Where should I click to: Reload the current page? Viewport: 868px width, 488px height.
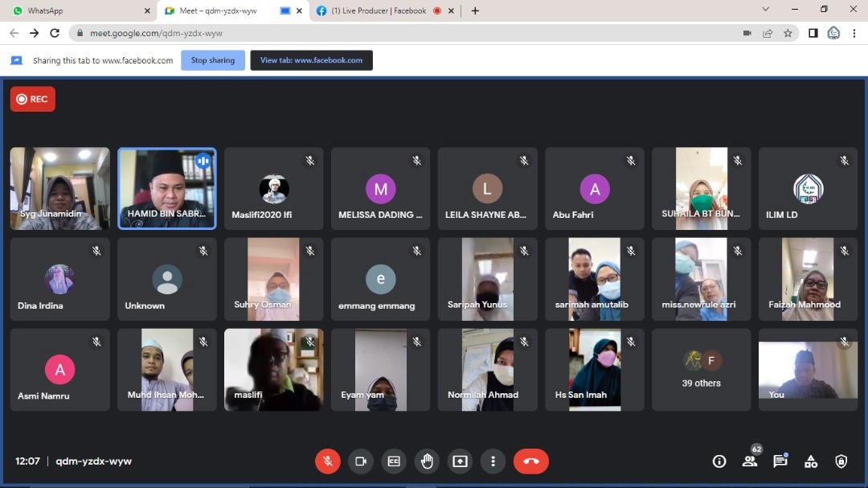click(55, 33)
